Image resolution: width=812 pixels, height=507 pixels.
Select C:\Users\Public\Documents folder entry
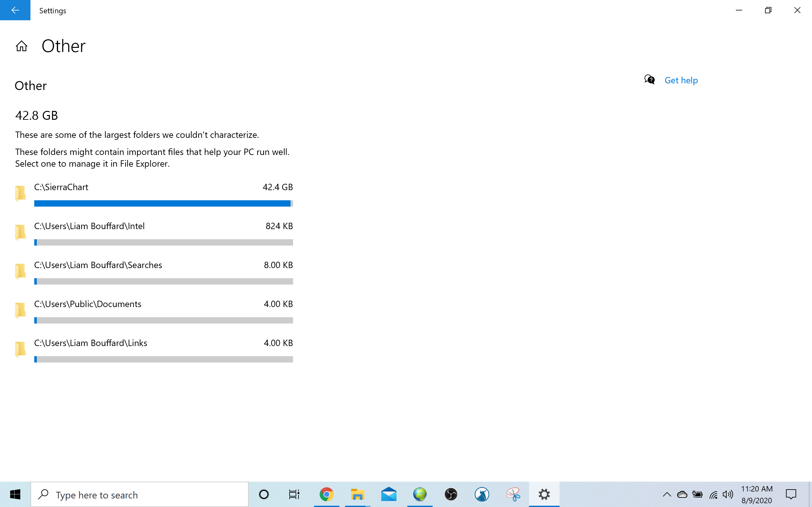click(x=88, y=304)
